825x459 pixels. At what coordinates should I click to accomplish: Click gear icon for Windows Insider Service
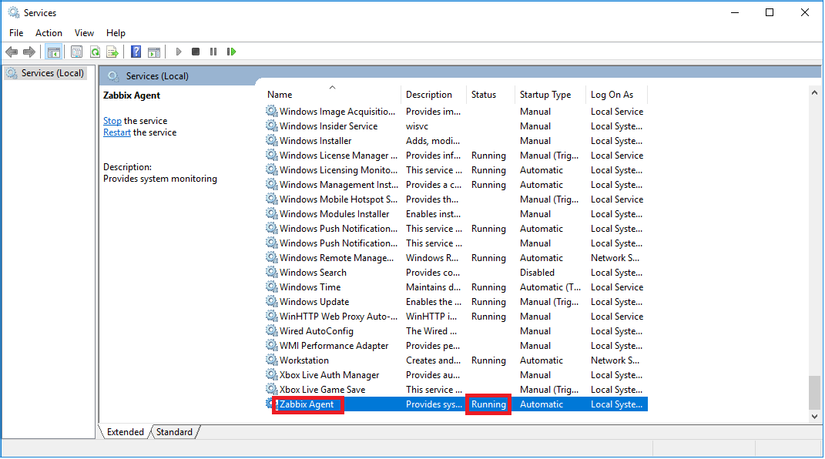coord(271,126)
